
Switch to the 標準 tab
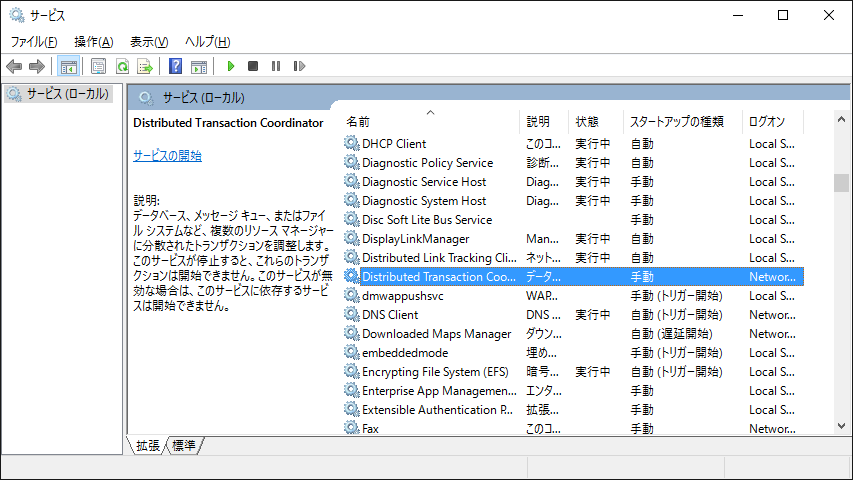point(184,445)
